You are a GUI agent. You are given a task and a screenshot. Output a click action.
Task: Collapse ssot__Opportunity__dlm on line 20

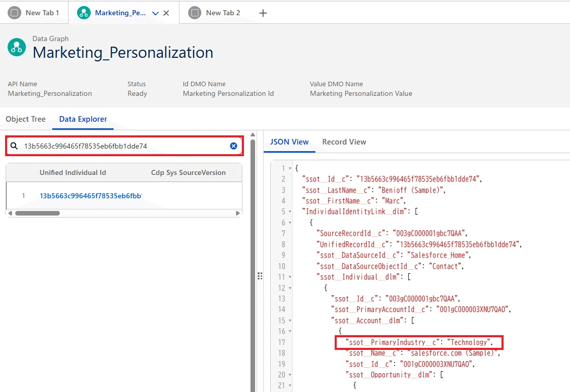(290, 375)
